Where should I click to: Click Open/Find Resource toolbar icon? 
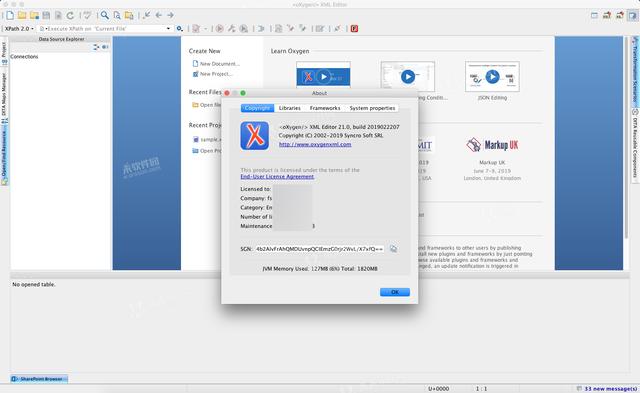point(129,16)
